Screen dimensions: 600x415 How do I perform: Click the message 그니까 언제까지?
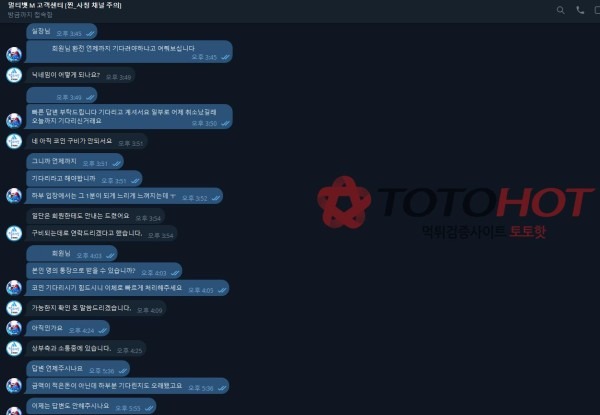tap(75, 161)
